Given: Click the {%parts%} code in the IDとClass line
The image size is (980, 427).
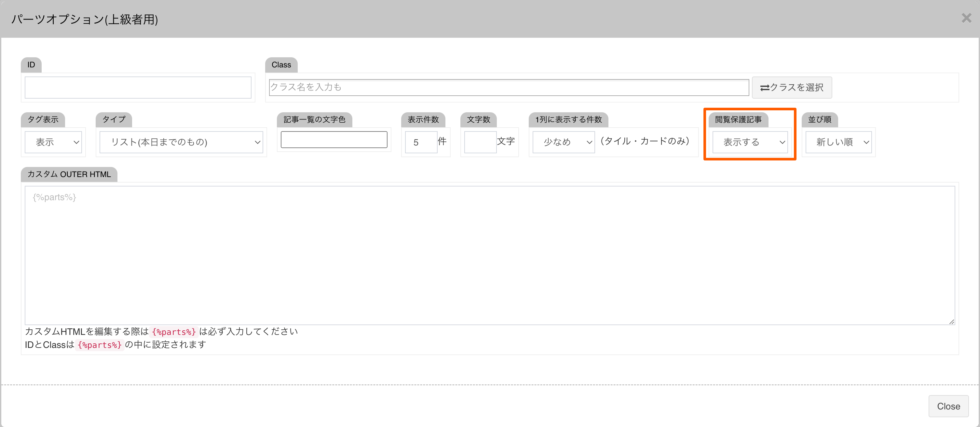Looking at the screenshot, I should click(99, 345).
